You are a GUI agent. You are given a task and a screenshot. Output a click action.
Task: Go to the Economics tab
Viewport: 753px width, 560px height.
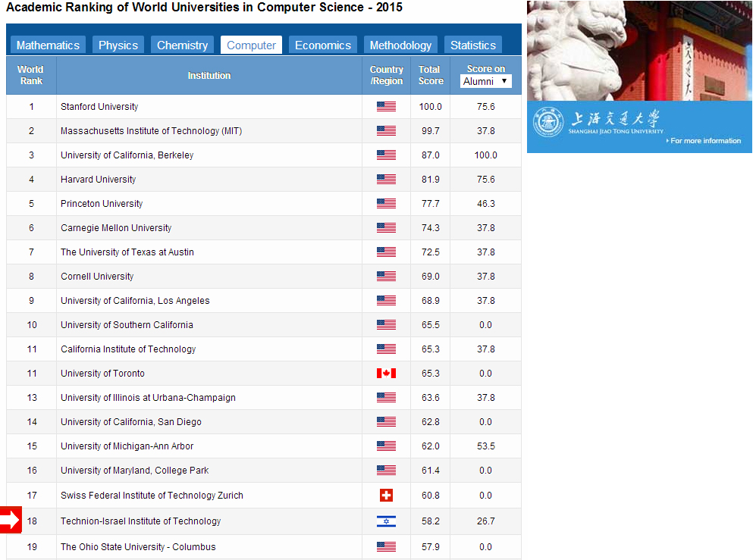point(323,45)
